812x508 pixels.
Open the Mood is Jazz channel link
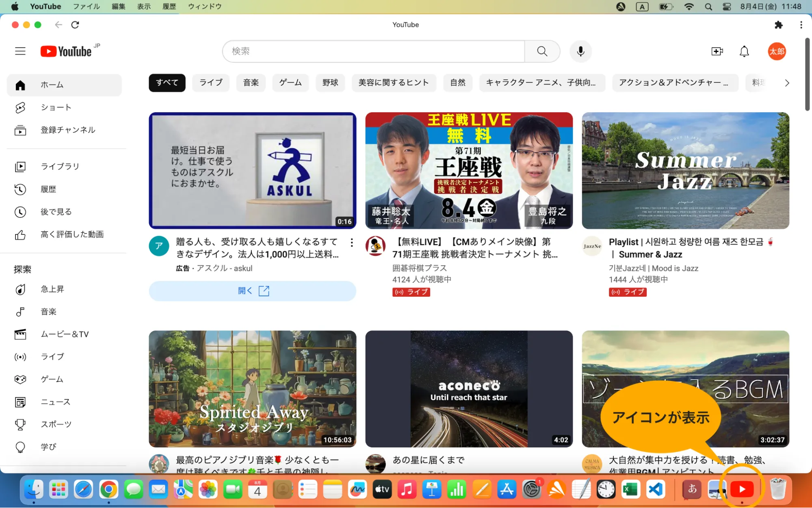click(x=654, y=268)
